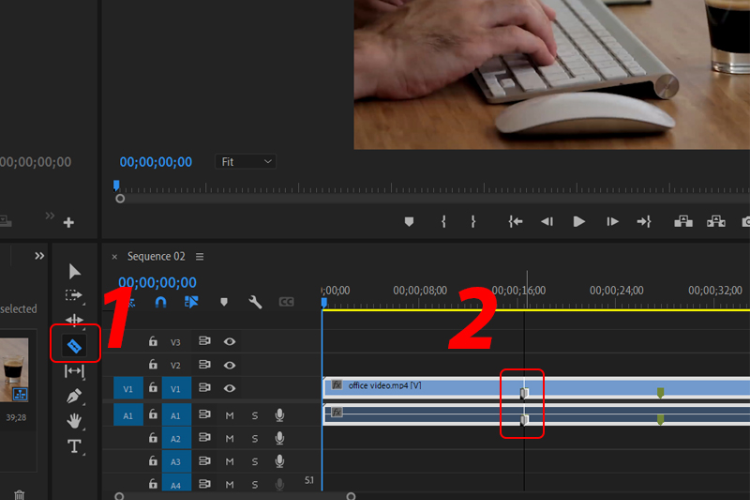The height and width of the screenshot is (500, 750).
Task: Click A1 source patching button
Action: [x=128, y=415]
